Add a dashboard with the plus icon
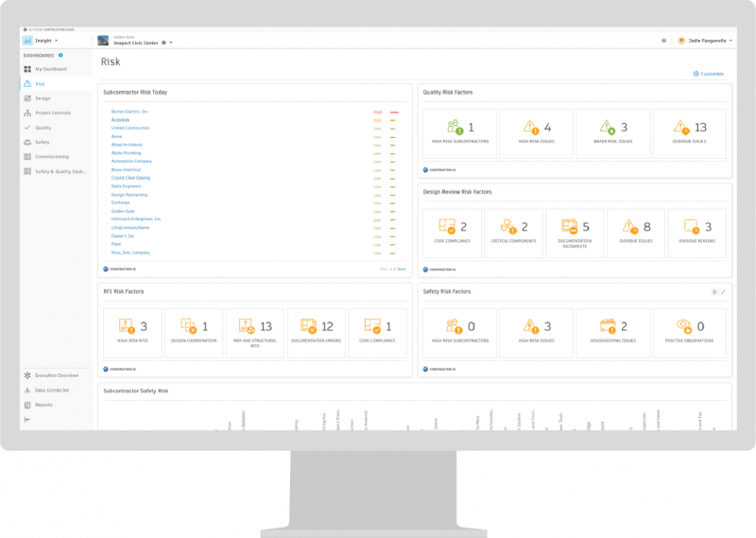This screenshot has height=538, width=756. pyautogui.click(x=60, y=56)
